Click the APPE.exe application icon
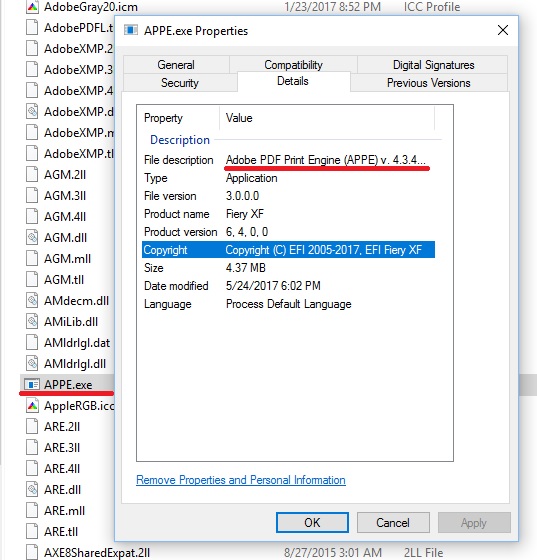537x560 pixels. tap(32, 385)
